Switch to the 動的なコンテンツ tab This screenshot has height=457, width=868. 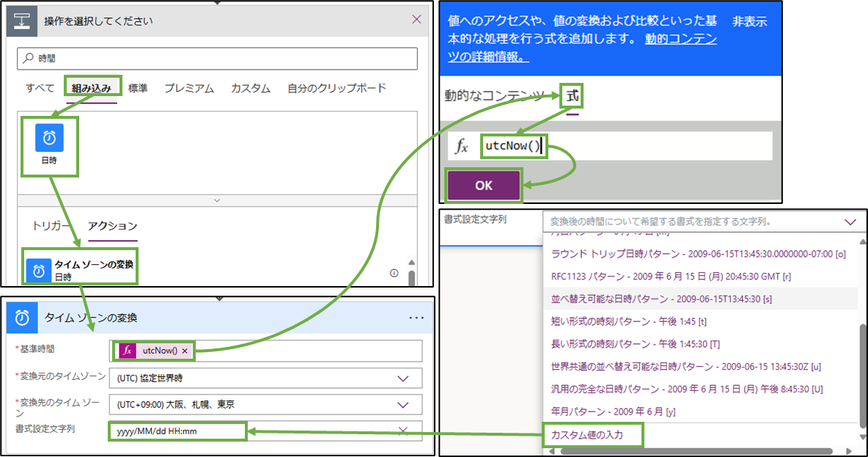coord(494,96)
